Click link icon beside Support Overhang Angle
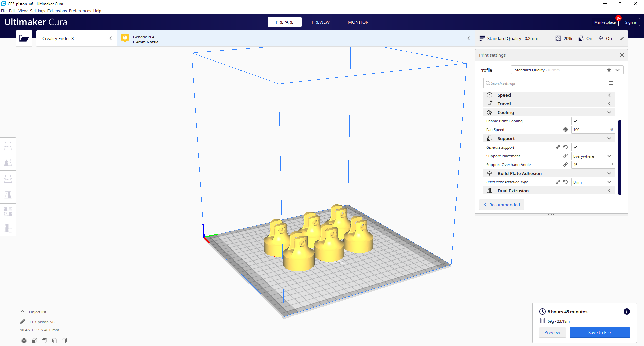This screenshot has height=346, width=644. 566,165
